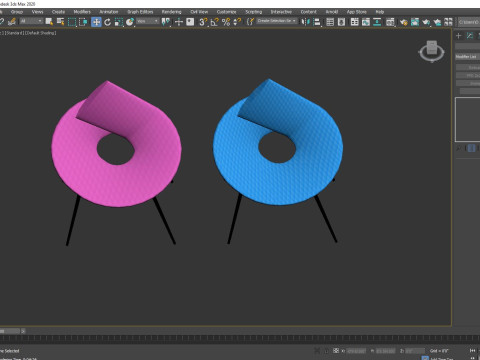Open the Create menu
480x360 pixels.
58,12
